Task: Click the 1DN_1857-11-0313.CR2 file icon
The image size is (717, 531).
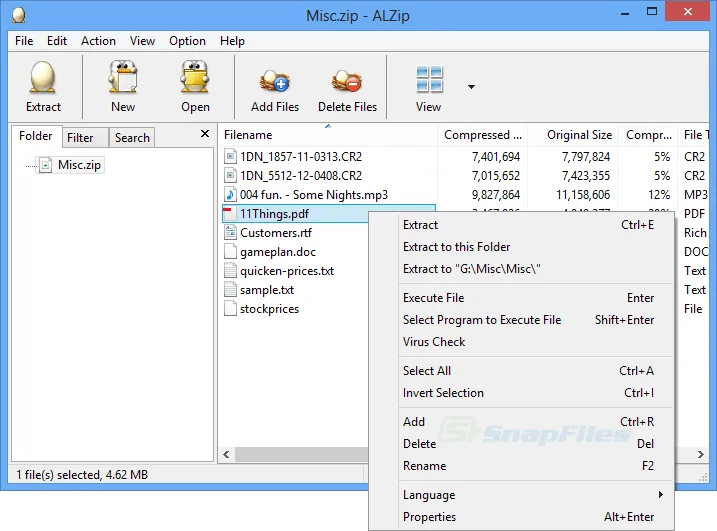Action: pos(230,157)
